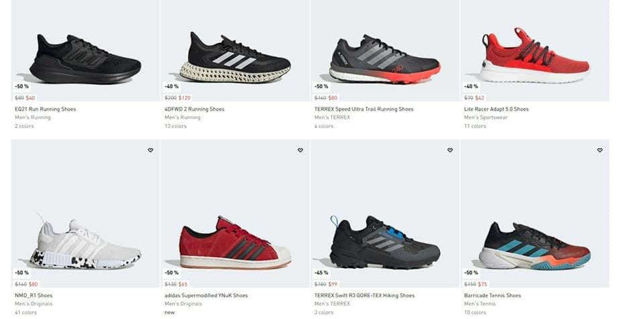This screenshot has height=319, width=644.
Task: Select the red Lite Racer Adapt 5.0 image
Action: 535,56
